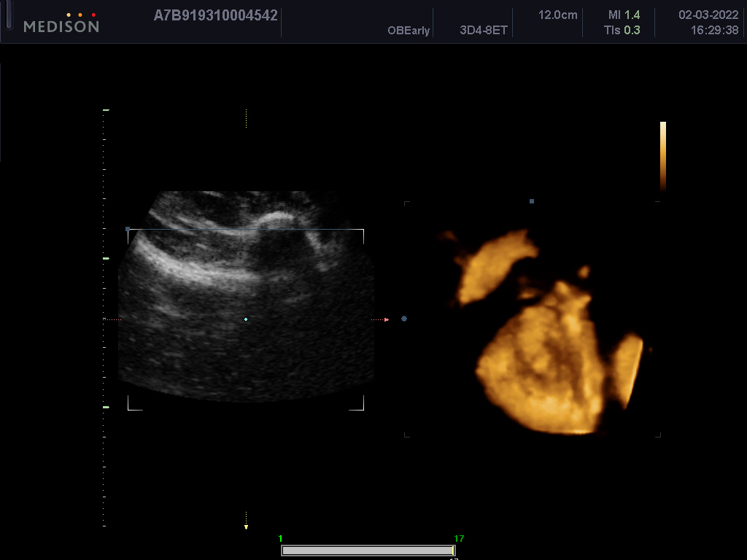Click the TIs 0.3 thermal index value
Image resolution: width=747 pixels, height=560 pixels.
pyautogui.click(x=622, y=31)
